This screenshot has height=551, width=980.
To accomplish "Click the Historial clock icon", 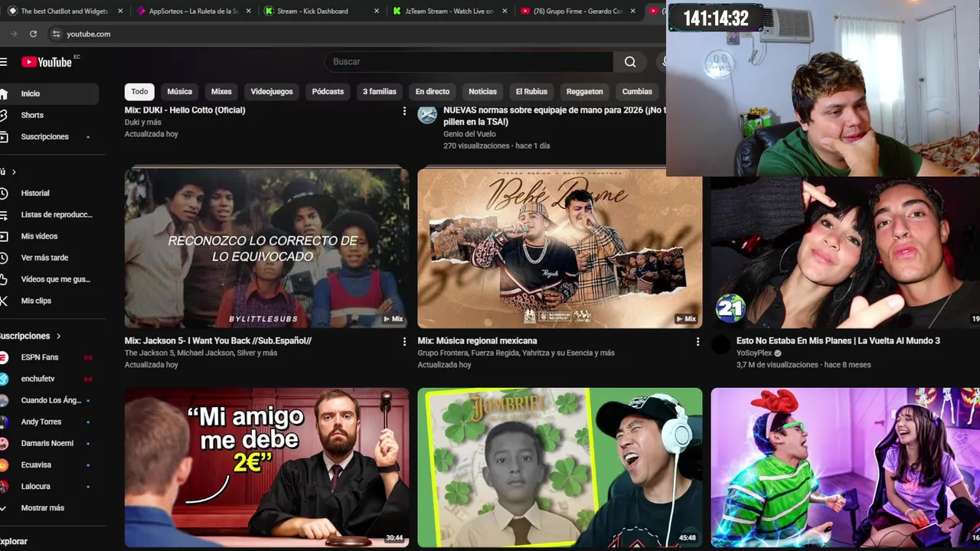I will (4, 193).
